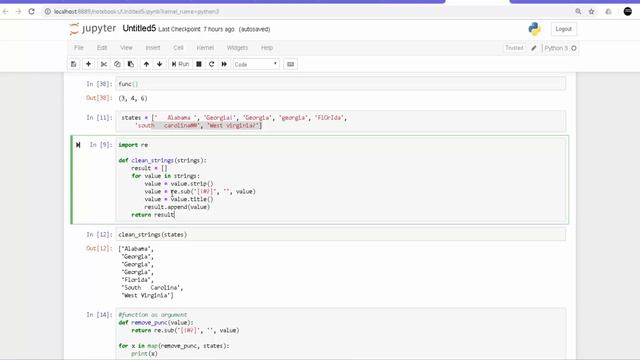640x360 pixels.
Task: Go forward with the browser forward arrow
Action: point(18,11)
